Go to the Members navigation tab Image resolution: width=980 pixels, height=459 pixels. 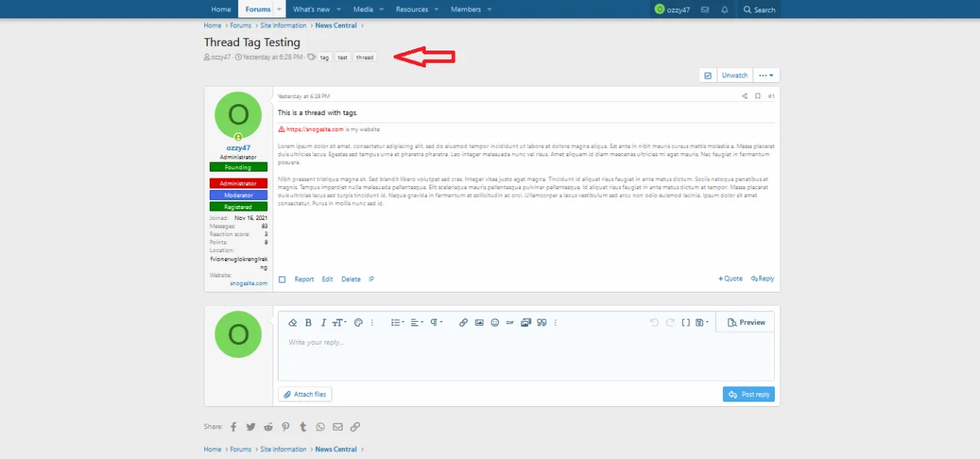click(465, 9)
